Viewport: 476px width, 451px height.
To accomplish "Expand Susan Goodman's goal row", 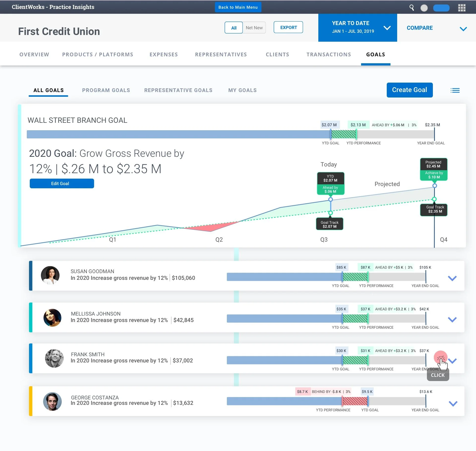I will 452,278.
